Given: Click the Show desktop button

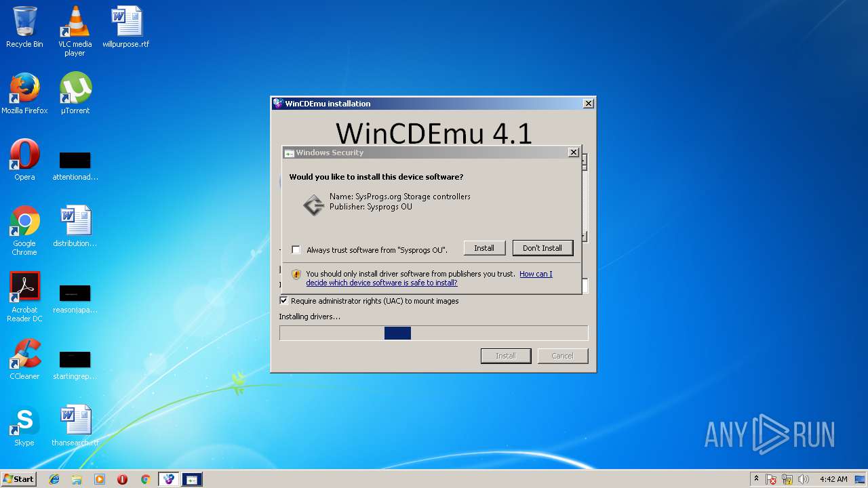Looking at the screenshot, I should (861, 479).
